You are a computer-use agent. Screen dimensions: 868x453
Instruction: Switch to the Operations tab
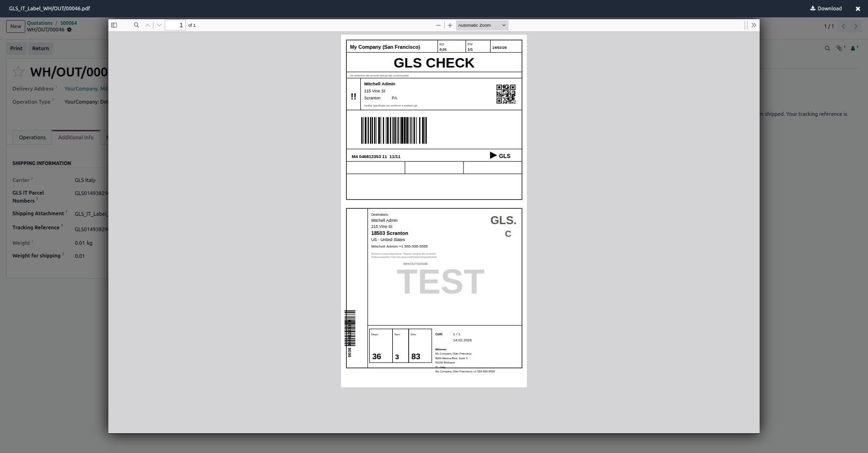click(x=32, y=137)
